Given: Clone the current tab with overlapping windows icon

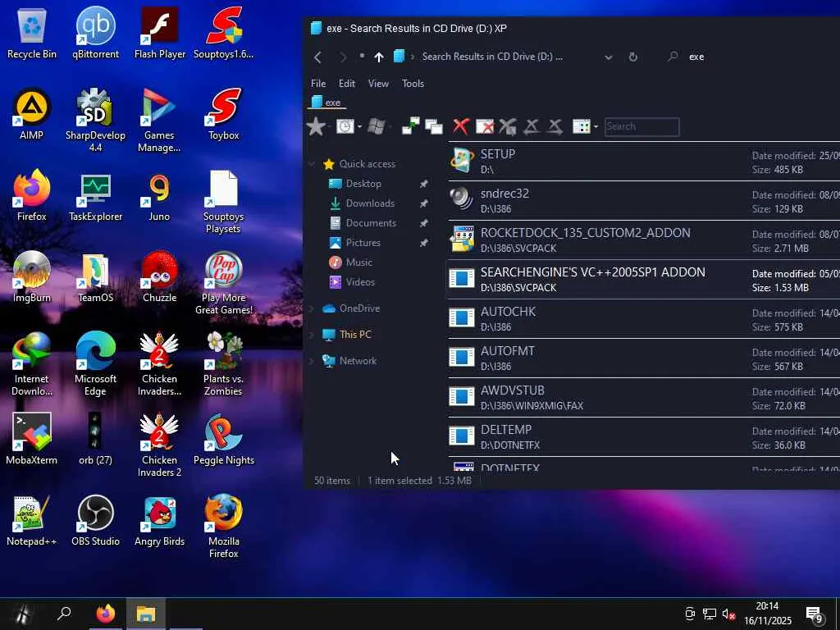Looking at the screenshot, I should (x=434, y=127).
